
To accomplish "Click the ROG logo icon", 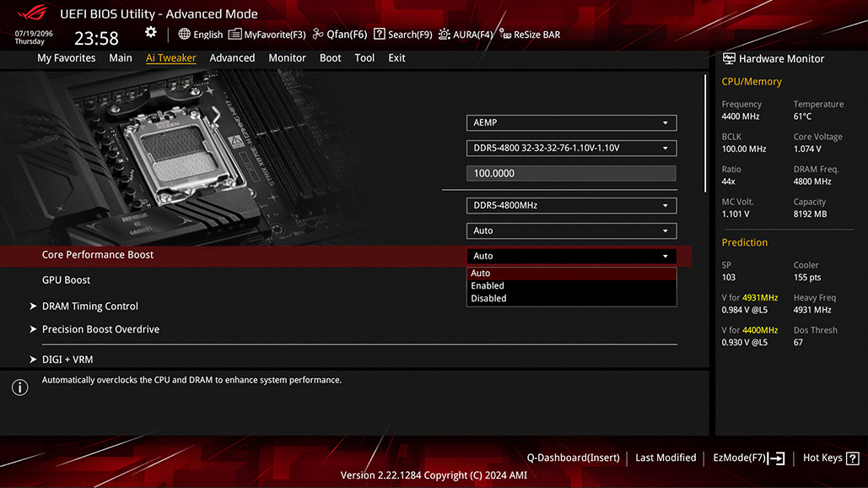I will (x=33, y=12).
